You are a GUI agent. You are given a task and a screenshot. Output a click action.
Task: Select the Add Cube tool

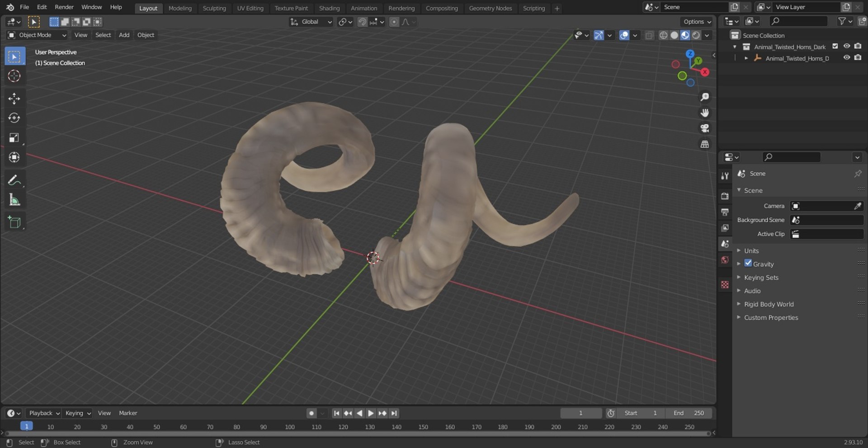tap(14, 222)
